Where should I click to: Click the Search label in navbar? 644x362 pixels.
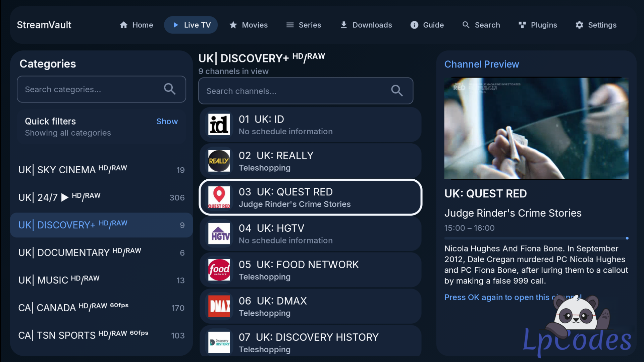[487, 25]
